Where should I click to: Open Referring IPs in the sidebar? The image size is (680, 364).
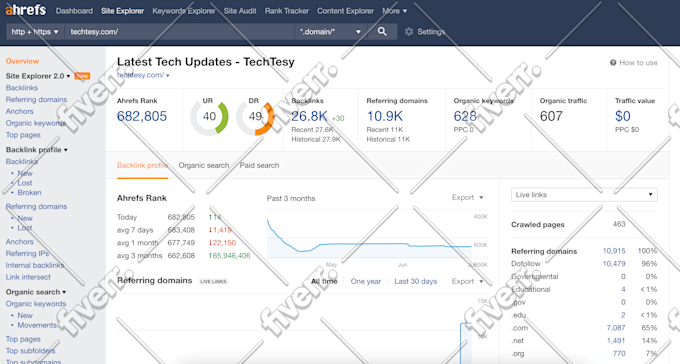[x=27, y=253]
